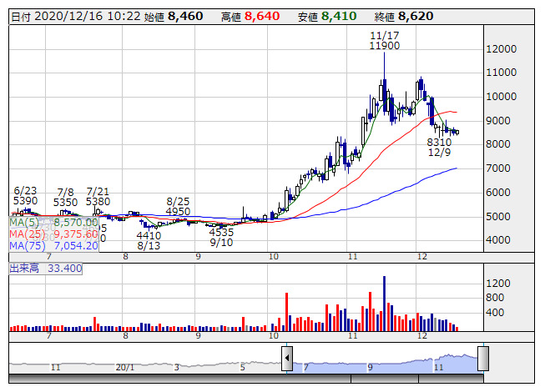The image size is (545, 392).
Task: Click the MA(25) legend entry
Action: 53,234
